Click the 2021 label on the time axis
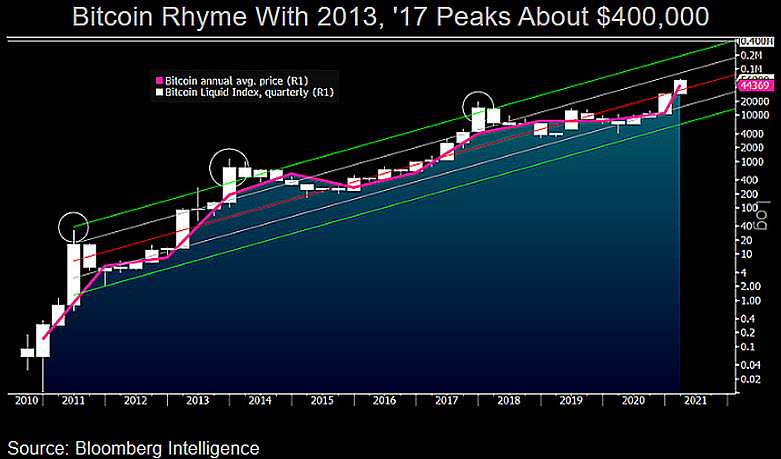781x459 pixels. [692, 400]
